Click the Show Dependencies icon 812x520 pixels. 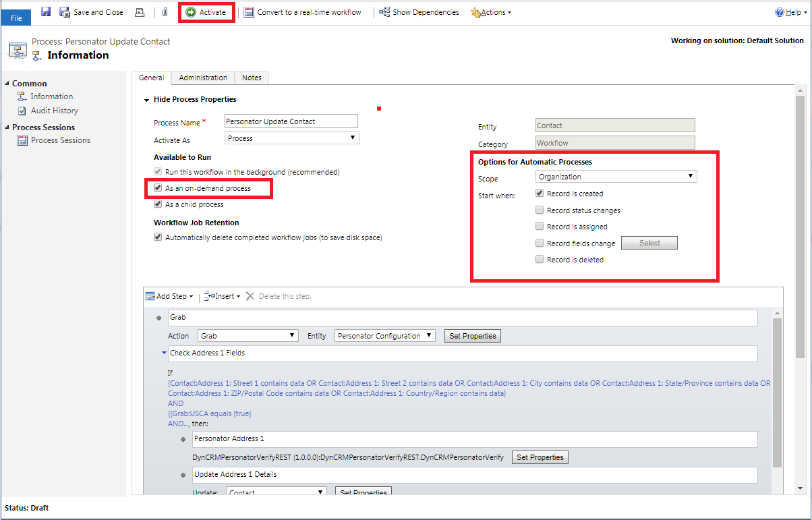pyautogui.click(x=384, y=12)
